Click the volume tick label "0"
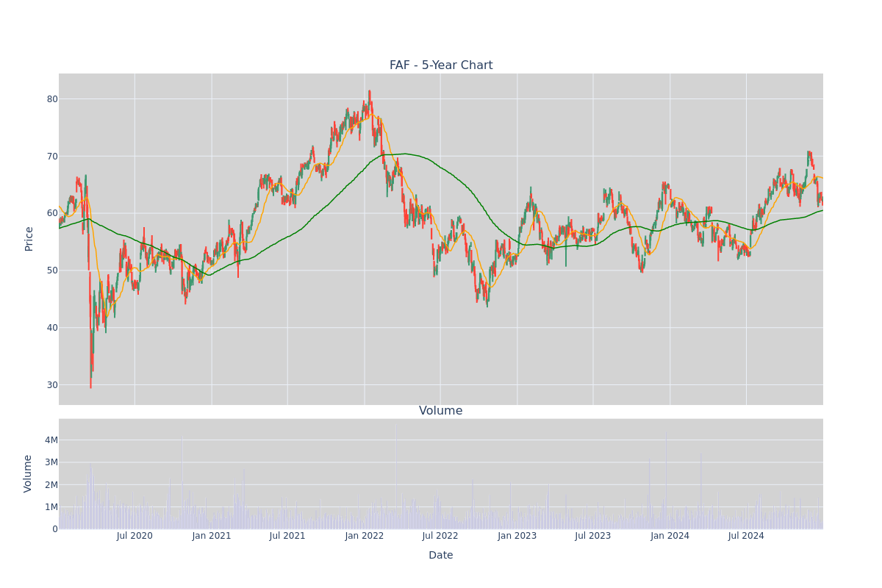Image resolution: width=882 pixels, height=588 pixels. point(55,529)
